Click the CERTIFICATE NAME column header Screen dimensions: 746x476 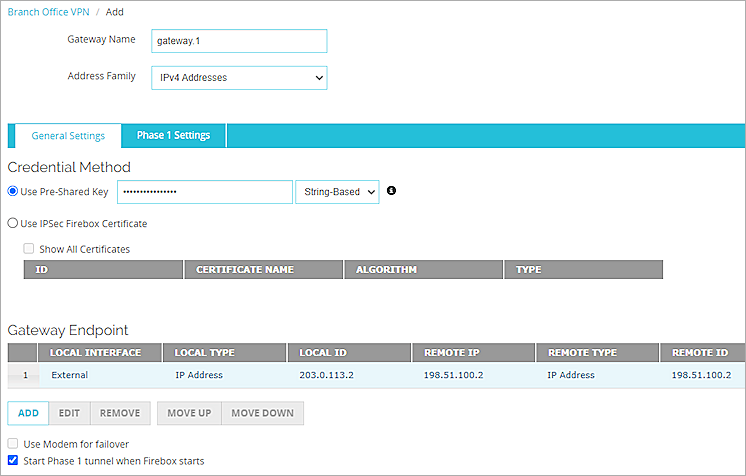click(x=263, y=270)
